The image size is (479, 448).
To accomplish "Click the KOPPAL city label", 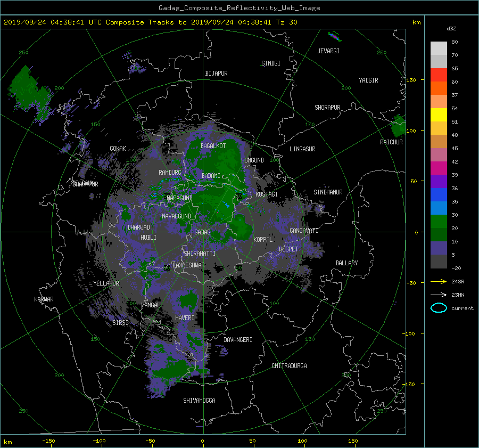I will tap(263, 239).
